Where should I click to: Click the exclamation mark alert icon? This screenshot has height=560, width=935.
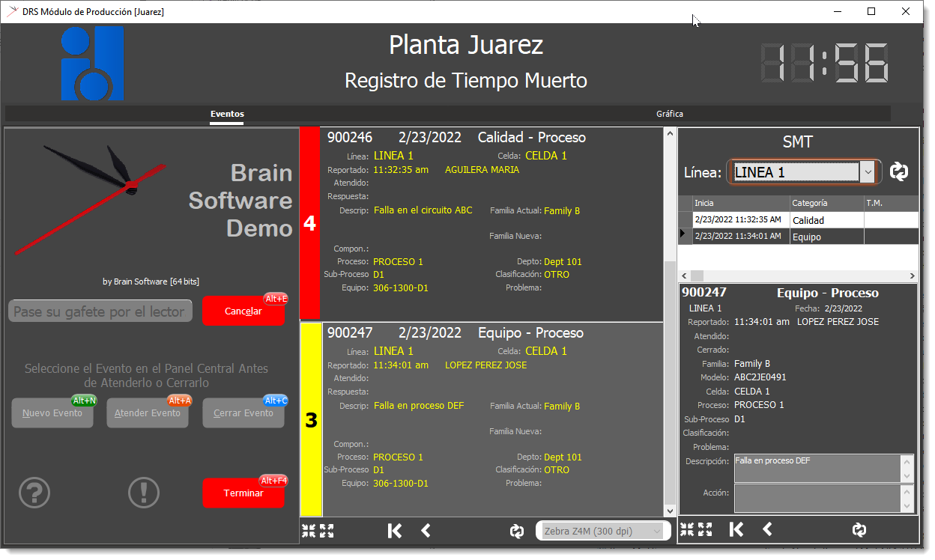pos(144,492)
